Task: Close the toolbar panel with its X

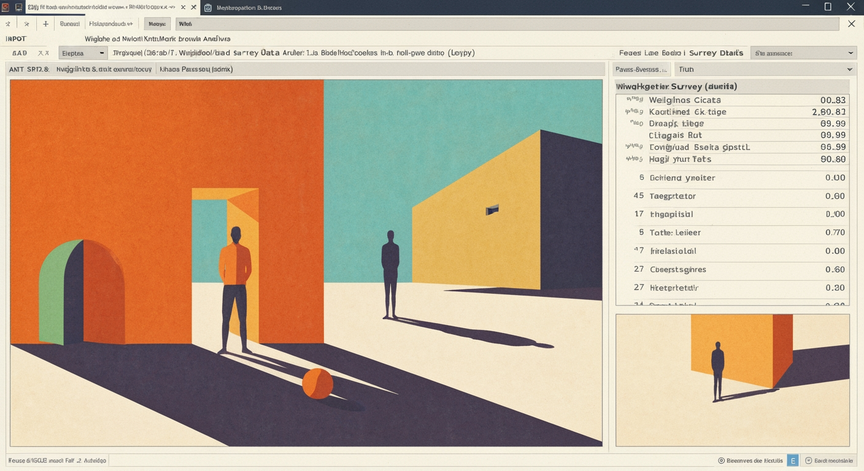Action: tap(851, 24)
